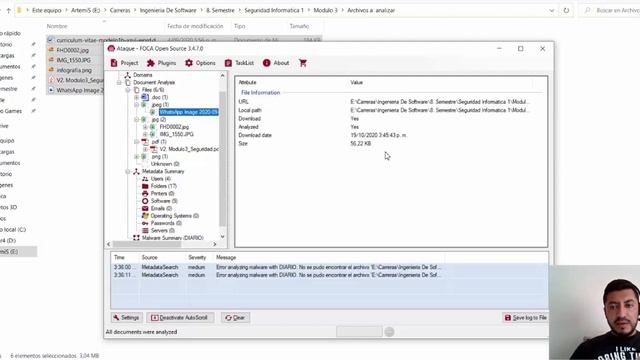
Task: Open Operating Systems (0) metadata summary
Action: [x=175, y=216]
